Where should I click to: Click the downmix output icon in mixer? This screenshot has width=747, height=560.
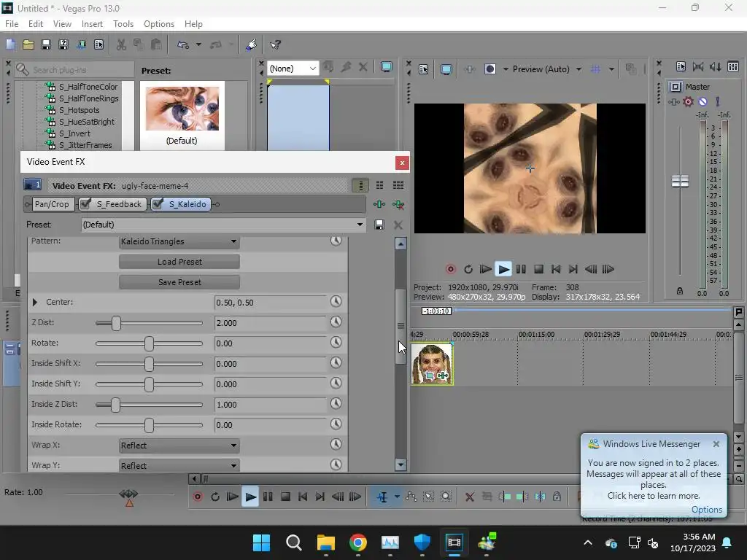[698, 66]
